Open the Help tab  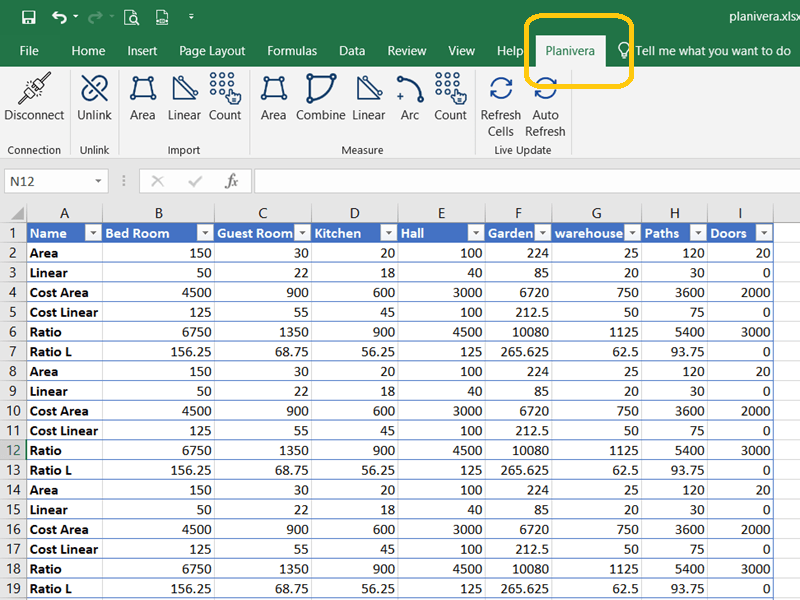pyautogui.click(x=510, y=51)
